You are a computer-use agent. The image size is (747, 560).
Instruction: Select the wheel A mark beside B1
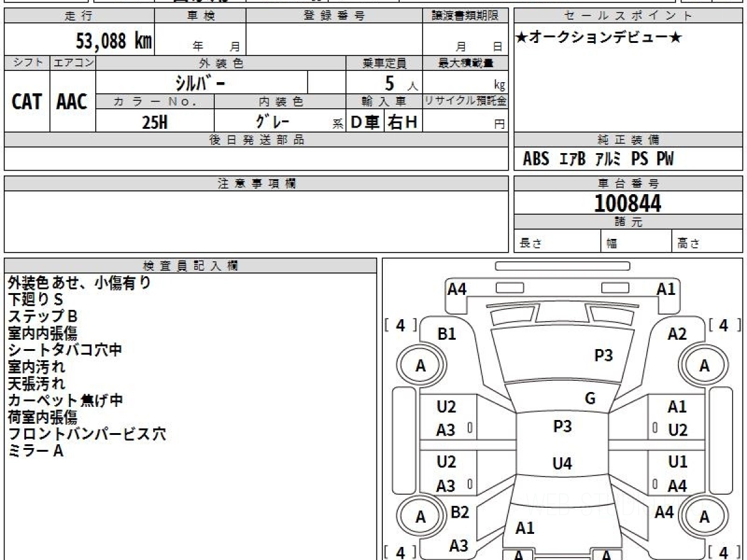point(421,366)
